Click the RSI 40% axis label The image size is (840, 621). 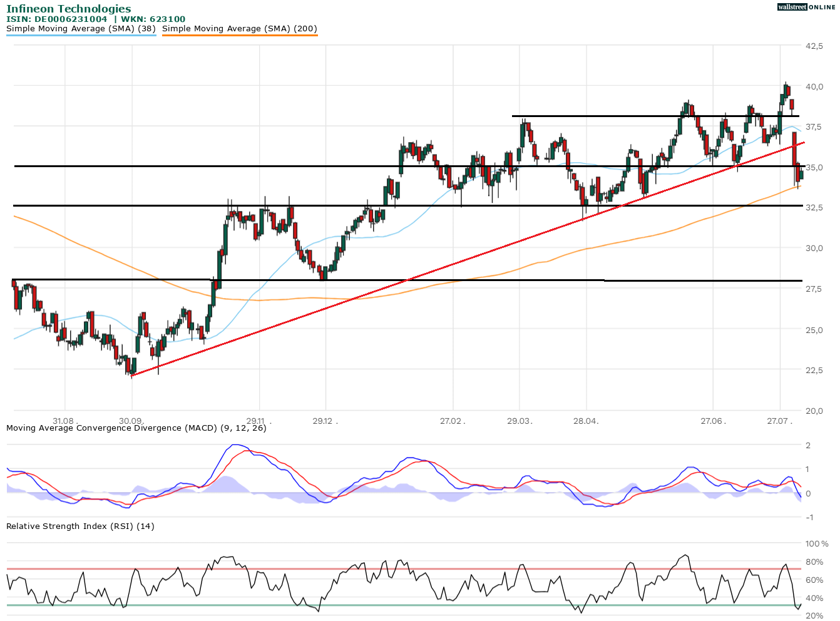[x=814, y=598]
